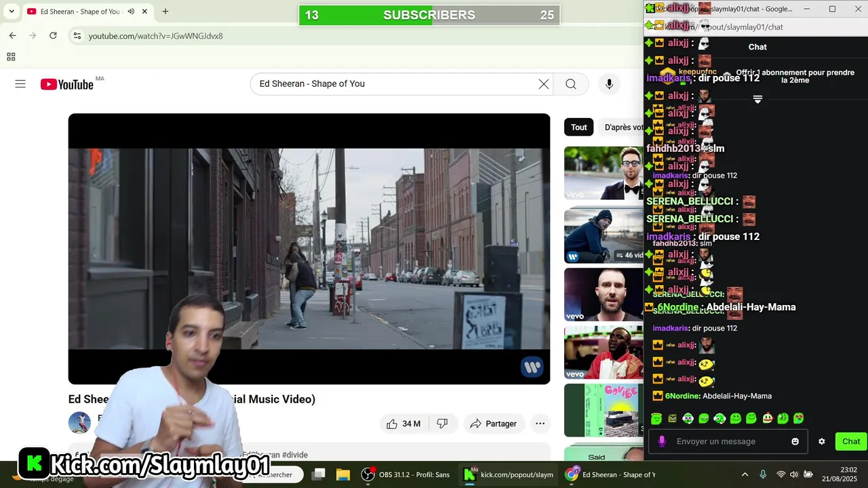The width and height of the screenshot is (868, 488).
Task: Open system tray microphone indicator
Action: click(763, 474)
